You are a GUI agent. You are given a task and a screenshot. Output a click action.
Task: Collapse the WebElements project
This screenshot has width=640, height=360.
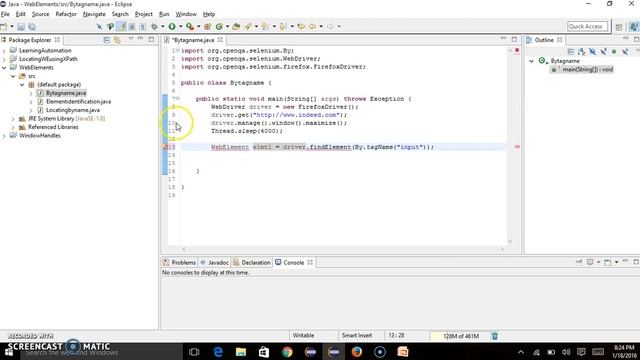coord(4,68)
